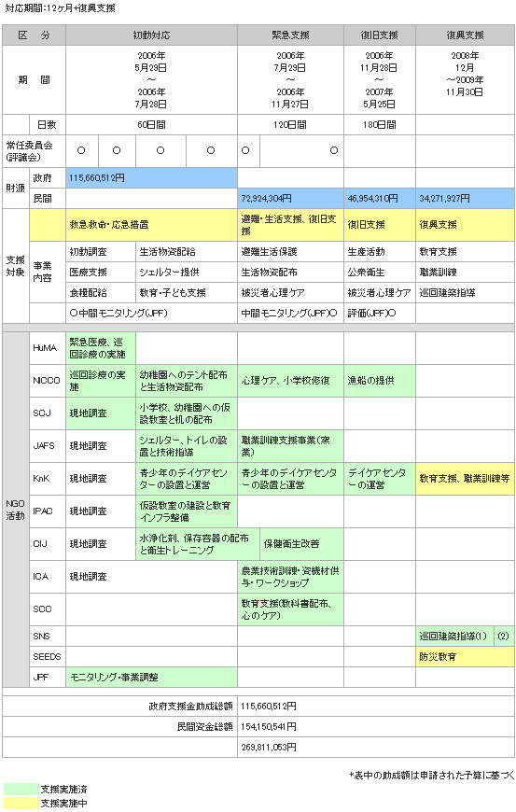Click the CIJ row label
Image resolution: width=516 pixels, height=812 pixels.
pos(47,544)
